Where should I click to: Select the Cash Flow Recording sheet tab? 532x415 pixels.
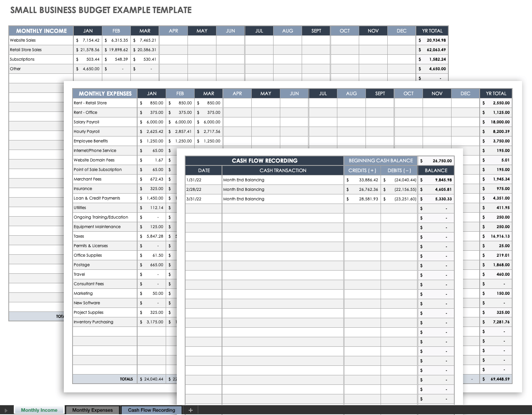151,410
